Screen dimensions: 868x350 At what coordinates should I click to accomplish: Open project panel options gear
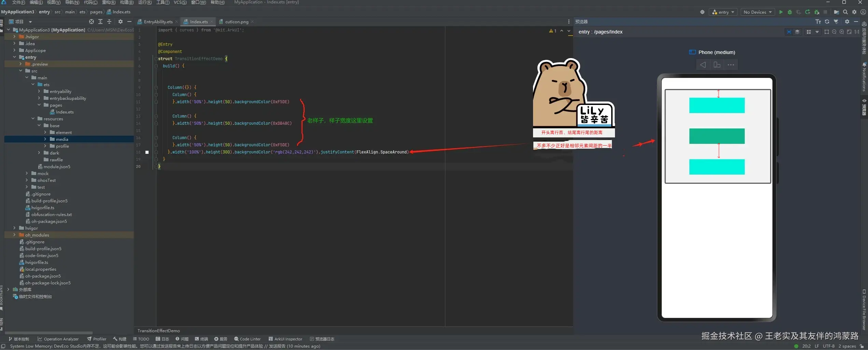(x=121, y=22)
